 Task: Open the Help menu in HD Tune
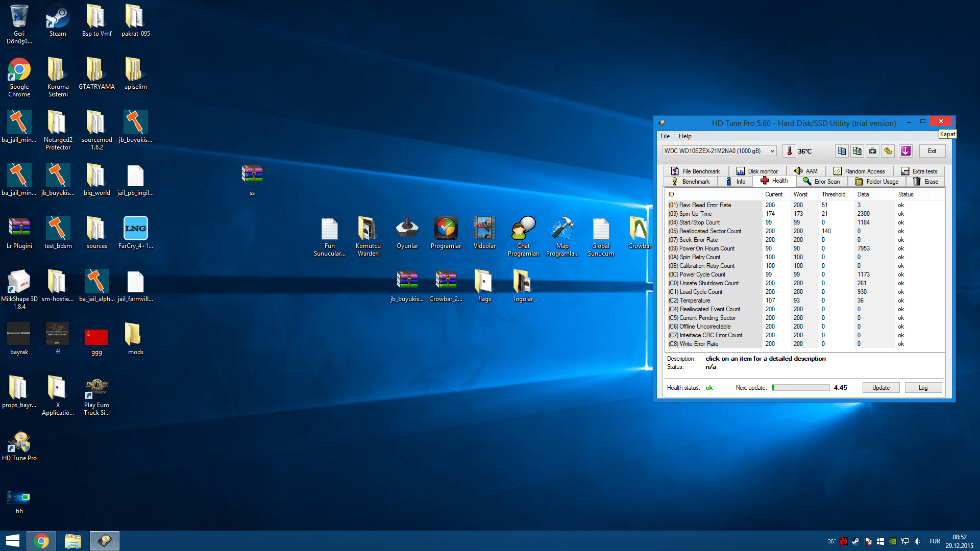684,136
